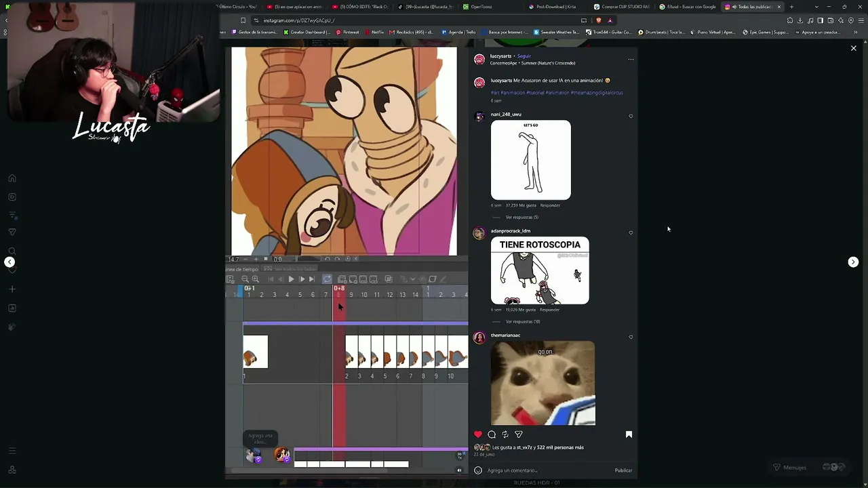Open the Create plus icon in left sidebar

click(x=12, y=289)
